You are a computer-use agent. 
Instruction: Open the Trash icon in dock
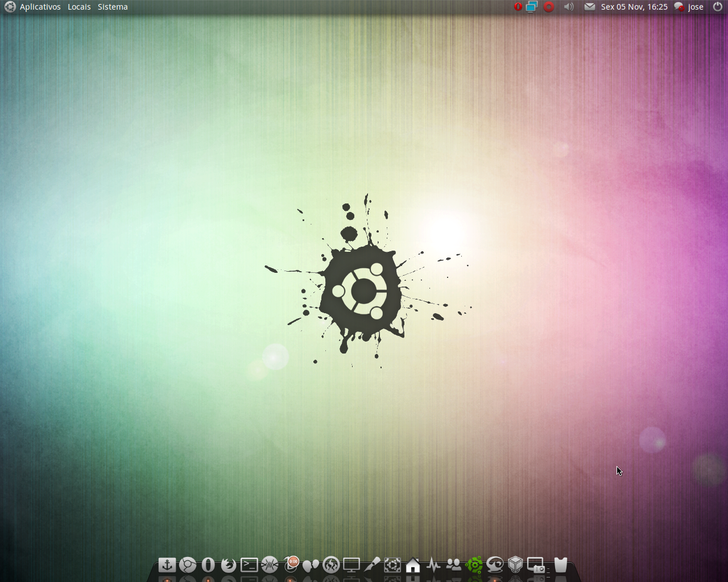click(561, 564)
